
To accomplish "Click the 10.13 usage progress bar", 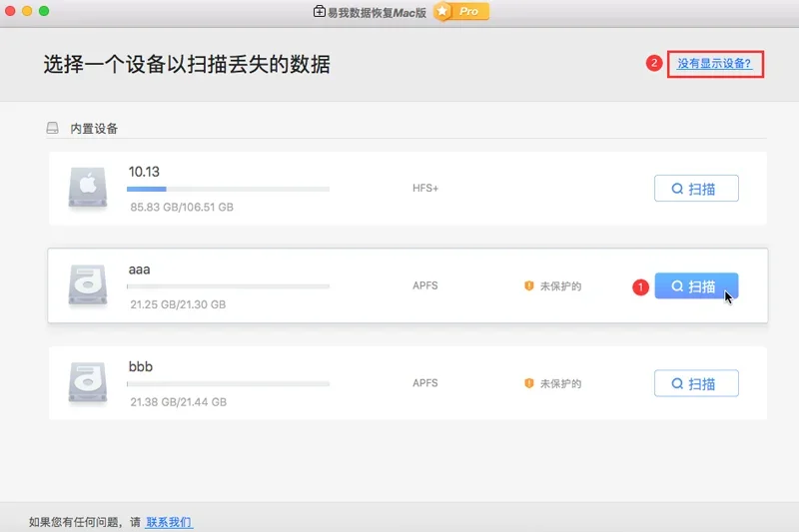I will [228, 189].
